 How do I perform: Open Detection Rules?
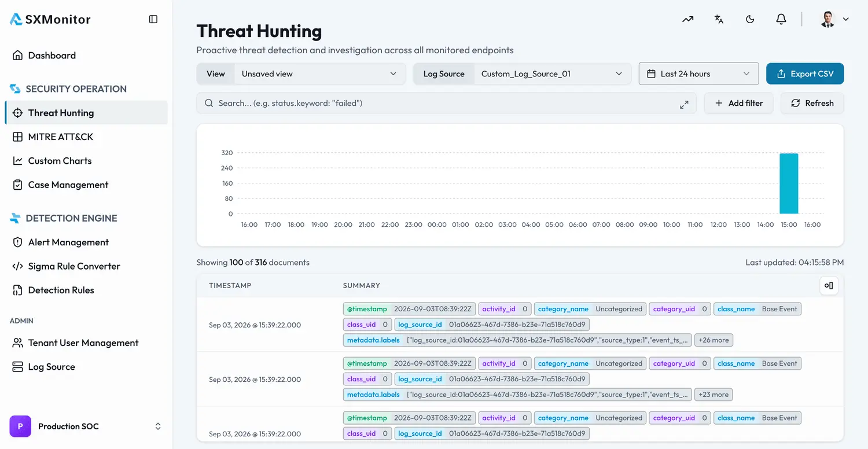click(86, 290)
